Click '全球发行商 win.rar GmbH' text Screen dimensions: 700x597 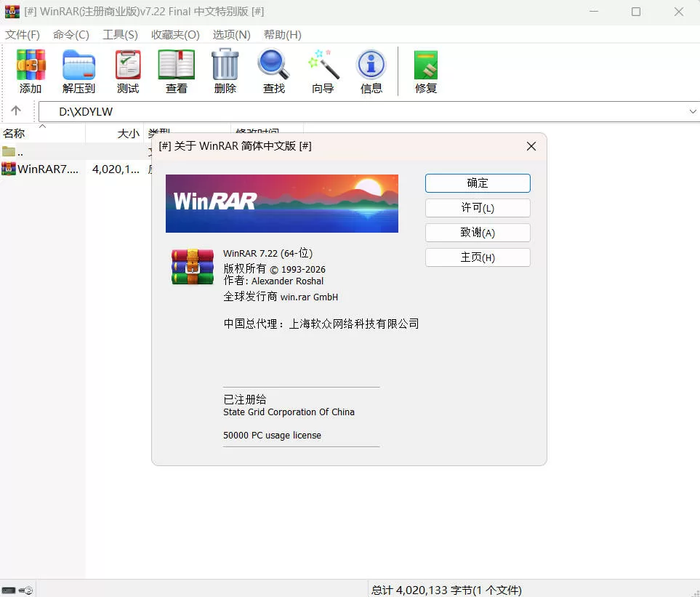[281, 297]
